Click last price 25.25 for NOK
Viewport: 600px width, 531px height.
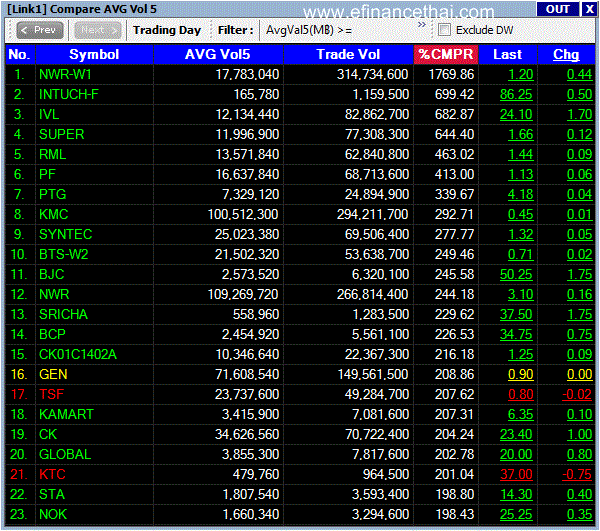[x=516, y=514]
